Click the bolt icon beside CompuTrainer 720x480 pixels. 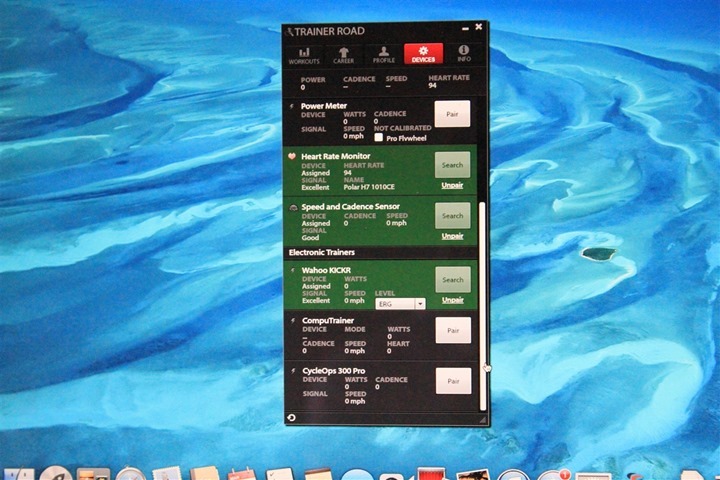coord(293,321)
